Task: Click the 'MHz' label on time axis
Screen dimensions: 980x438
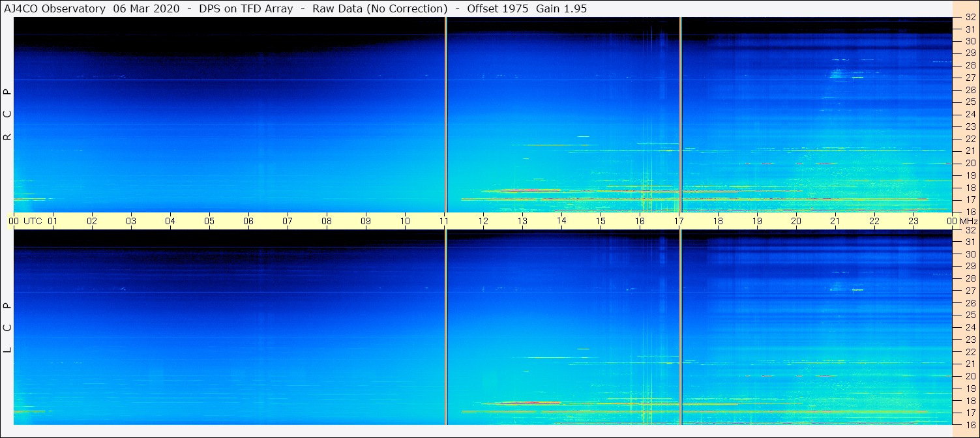Action: (969, 221)
